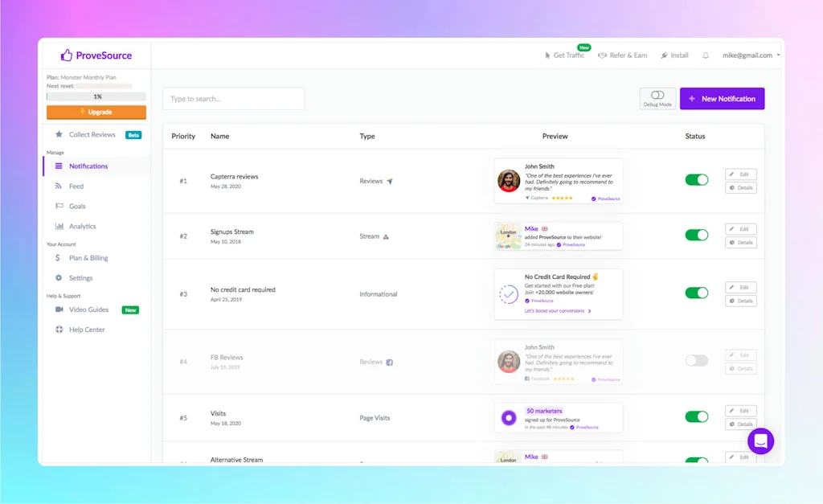The image size is (823, 504).
Task: Turn off the Signups Stream notification
Action: coord(696,236)
